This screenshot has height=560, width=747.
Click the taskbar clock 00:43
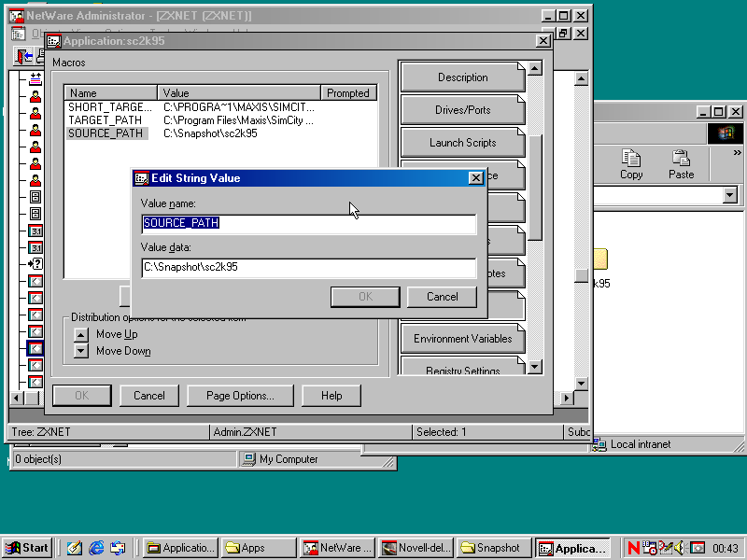coord(726,549)
